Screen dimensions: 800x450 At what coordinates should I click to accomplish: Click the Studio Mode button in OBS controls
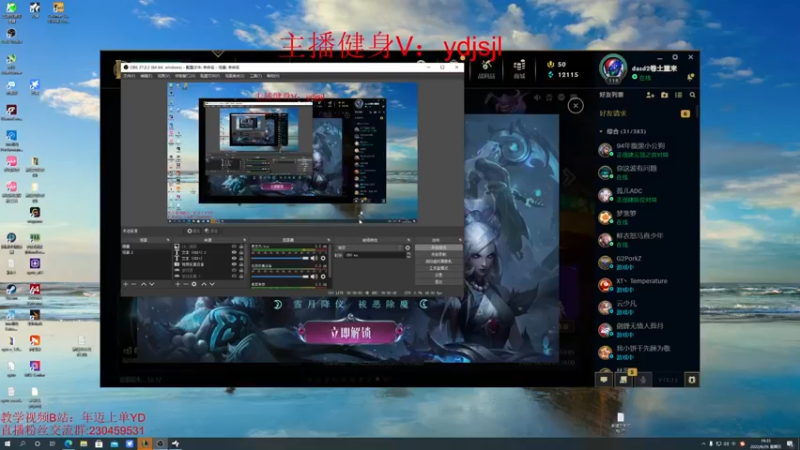(439, 268)
